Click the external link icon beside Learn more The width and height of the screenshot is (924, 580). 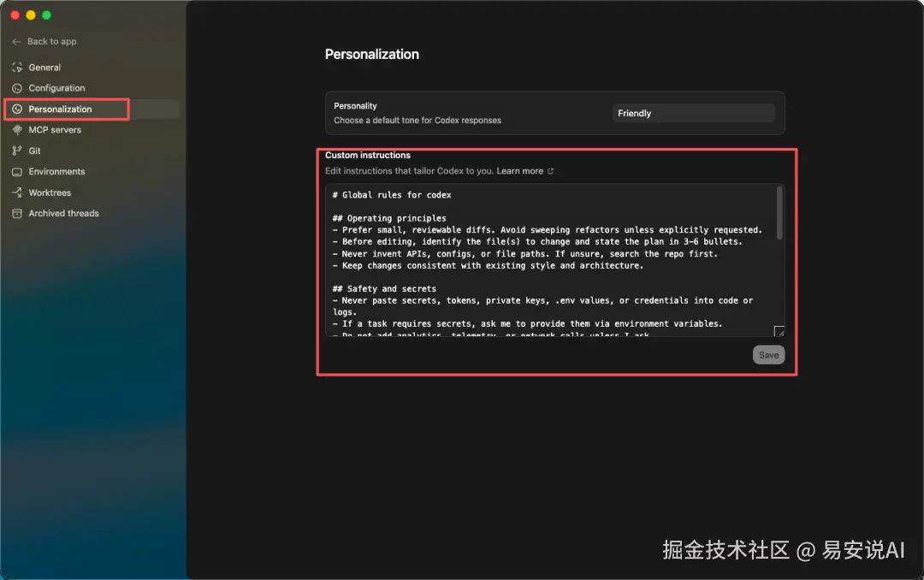tap(550, 171)
